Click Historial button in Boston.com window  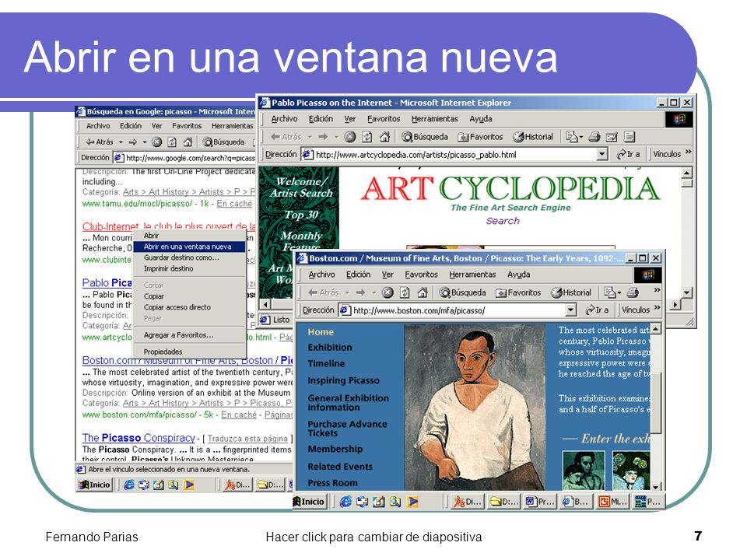click(570, 292)
